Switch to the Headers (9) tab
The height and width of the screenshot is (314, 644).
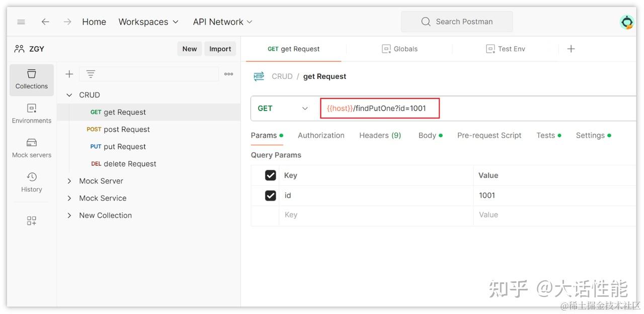point(380,135)
